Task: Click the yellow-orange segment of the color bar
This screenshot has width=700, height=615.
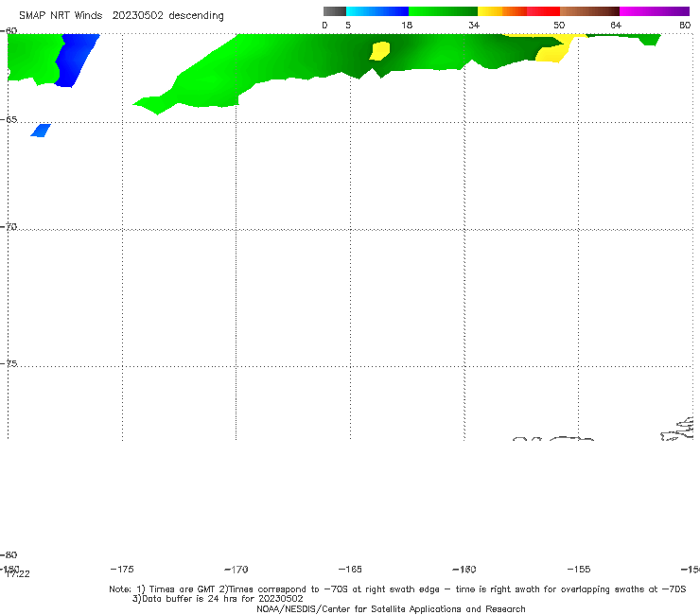Action: pos(502,11)
